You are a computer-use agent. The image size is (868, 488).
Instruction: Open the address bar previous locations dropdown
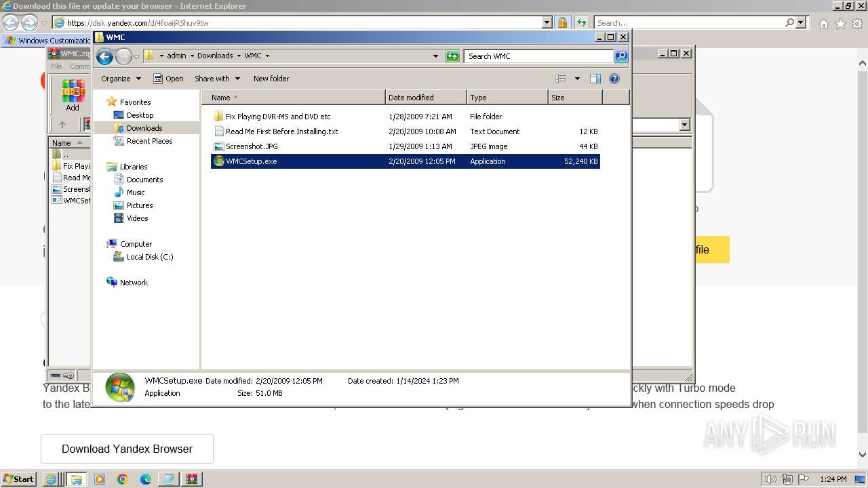coord(435,56)
